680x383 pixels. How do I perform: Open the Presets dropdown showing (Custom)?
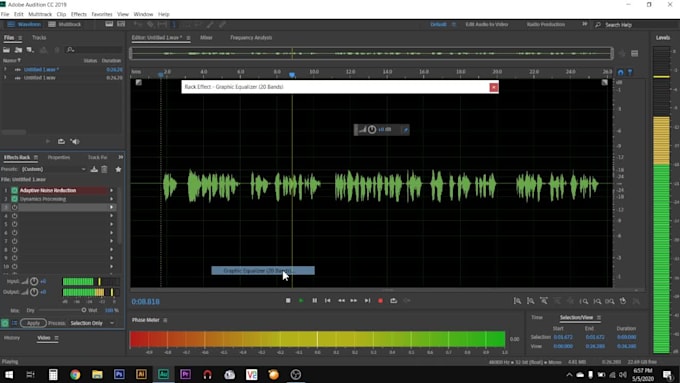click(x=53, y=169)
